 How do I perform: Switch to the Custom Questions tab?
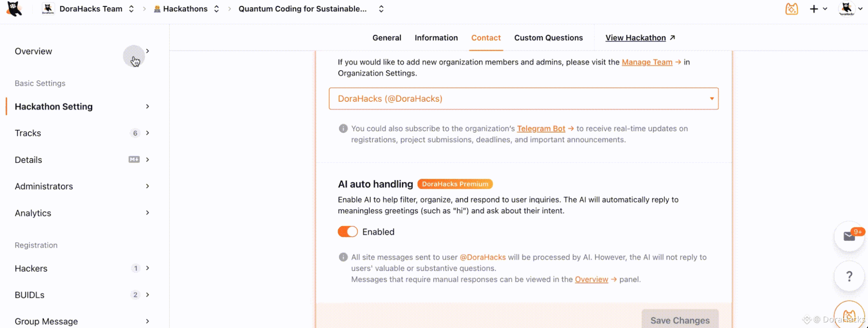(548, 38)
